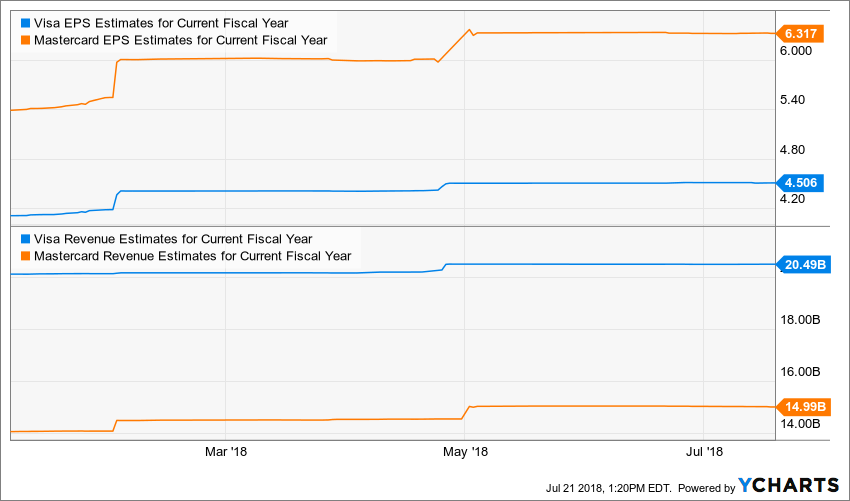Image resolution: width=850 pixels, height=501 pixels.
Task: Open the YCharts logo
Action: coord(789,485)
